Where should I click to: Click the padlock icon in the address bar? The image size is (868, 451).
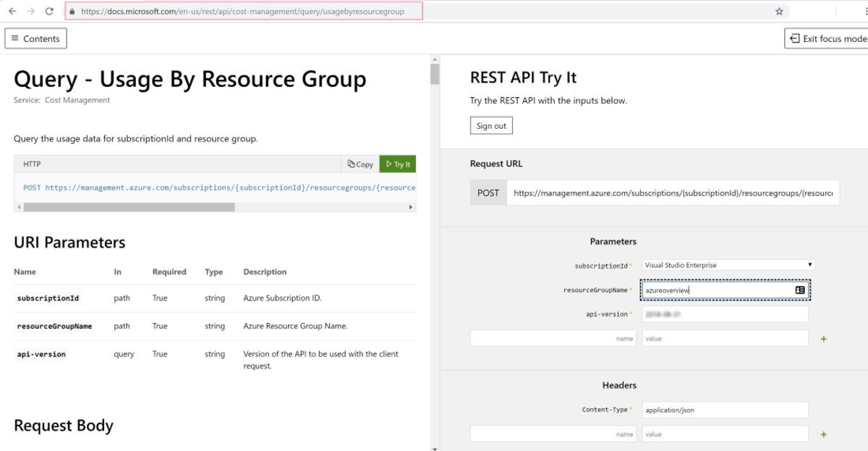click(72, 11)
